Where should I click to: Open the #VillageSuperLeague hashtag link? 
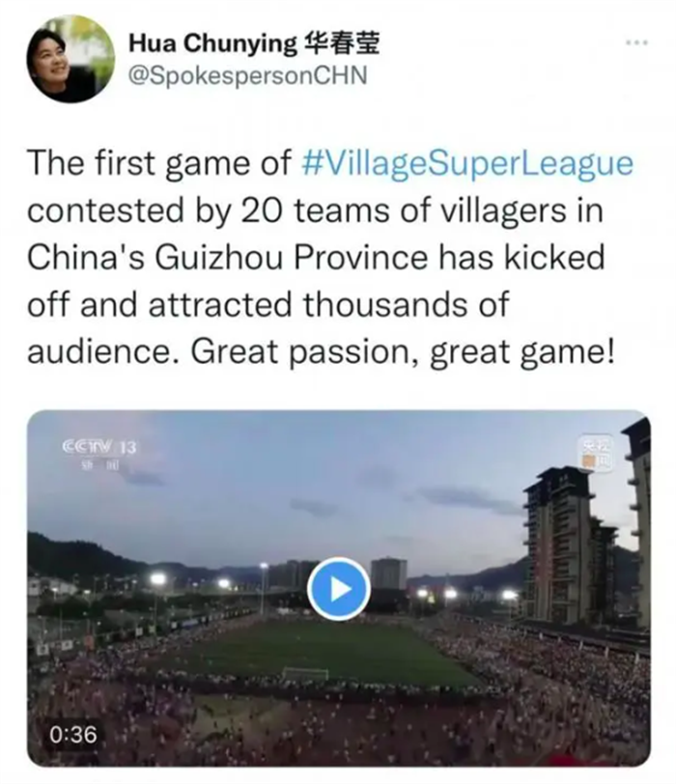click(467, 163)
